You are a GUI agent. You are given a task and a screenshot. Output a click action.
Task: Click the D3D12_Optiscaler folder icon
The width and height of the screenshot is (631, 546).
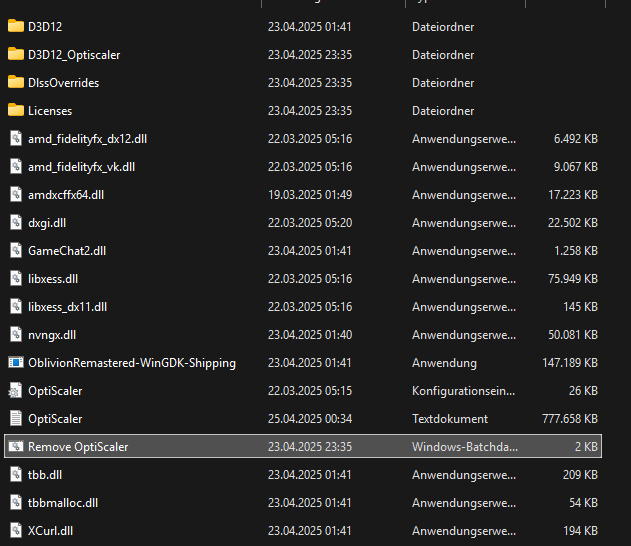tap(16, 54)
